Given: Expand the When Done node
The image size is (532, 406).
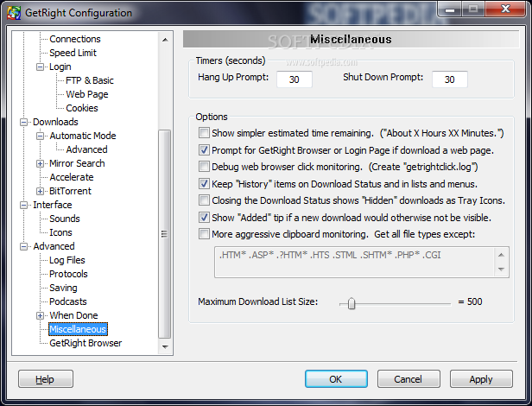Looking at the screenshot, I should 40,315.
